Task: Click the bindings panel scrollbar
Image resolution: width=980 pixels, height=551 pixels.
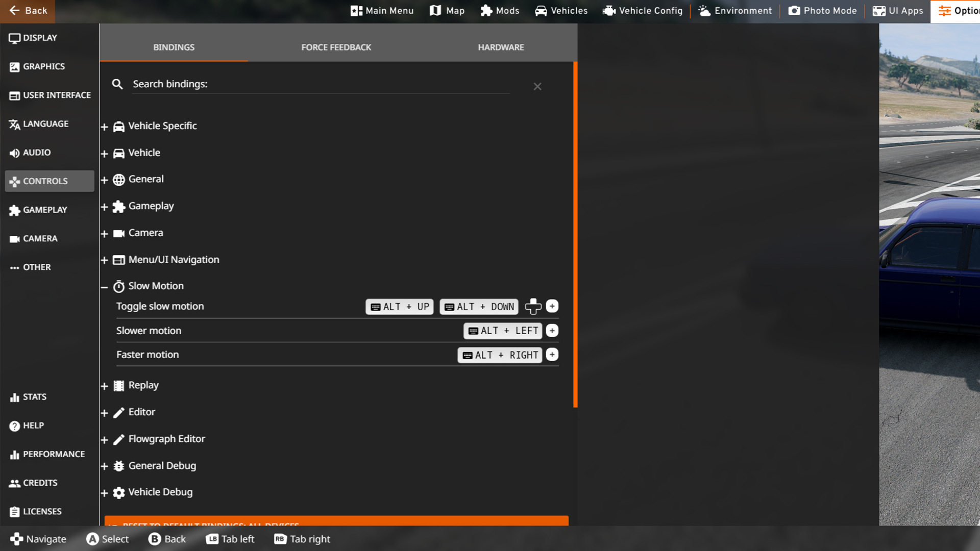Action: tap(575, 235)
